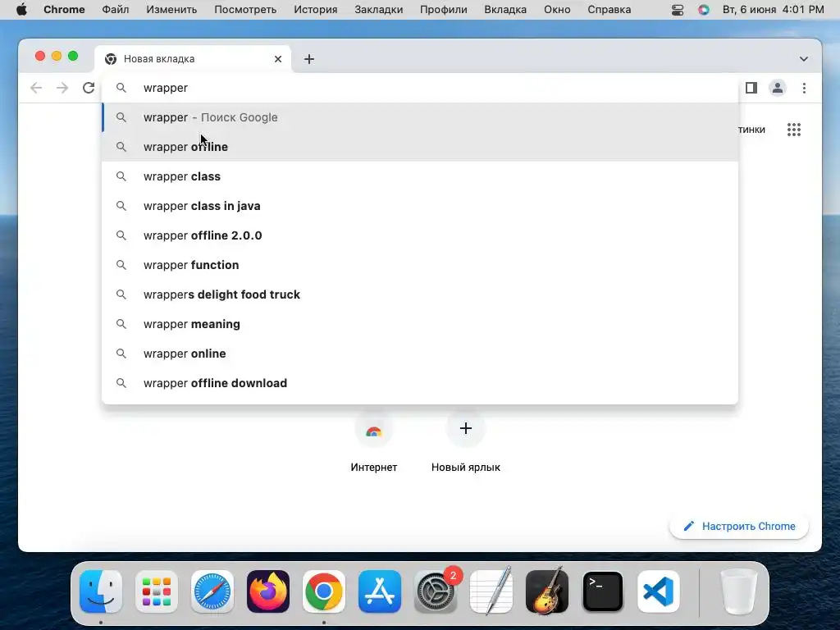This screenshot has width=840, height=630.
Task: Open Visual Studio Code from the Dock
Action: coord(659,591)
